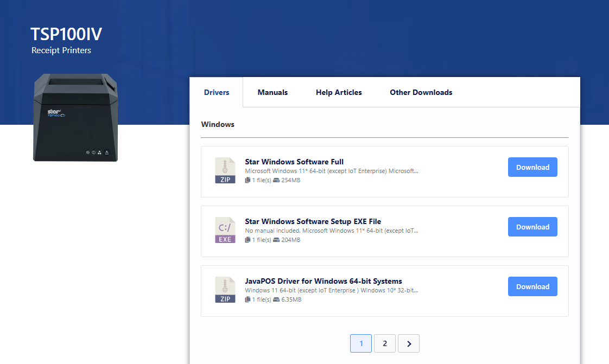Open Star Windows Software Full title link
The image size is (609, 364).
(x=294, y=162)
